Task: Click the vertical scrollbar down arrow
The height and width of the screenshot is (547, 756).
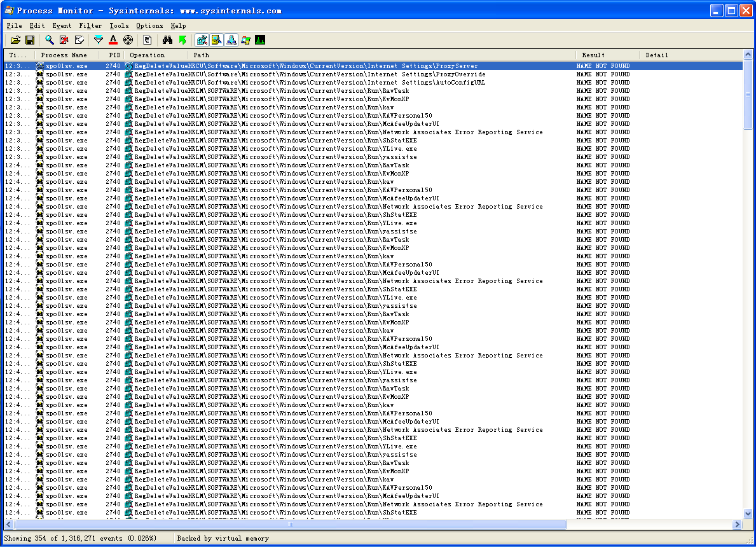Action: (x=748, y=514)
